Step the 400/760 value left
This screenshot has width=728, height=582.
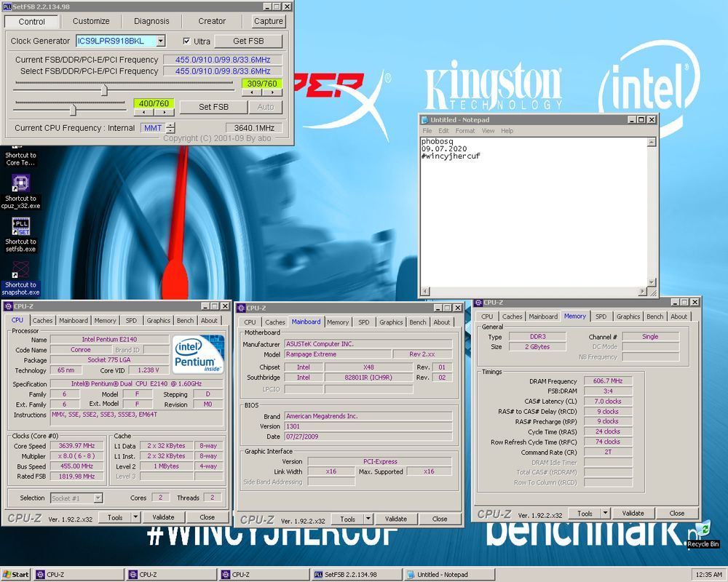click(x=143, y=112)
